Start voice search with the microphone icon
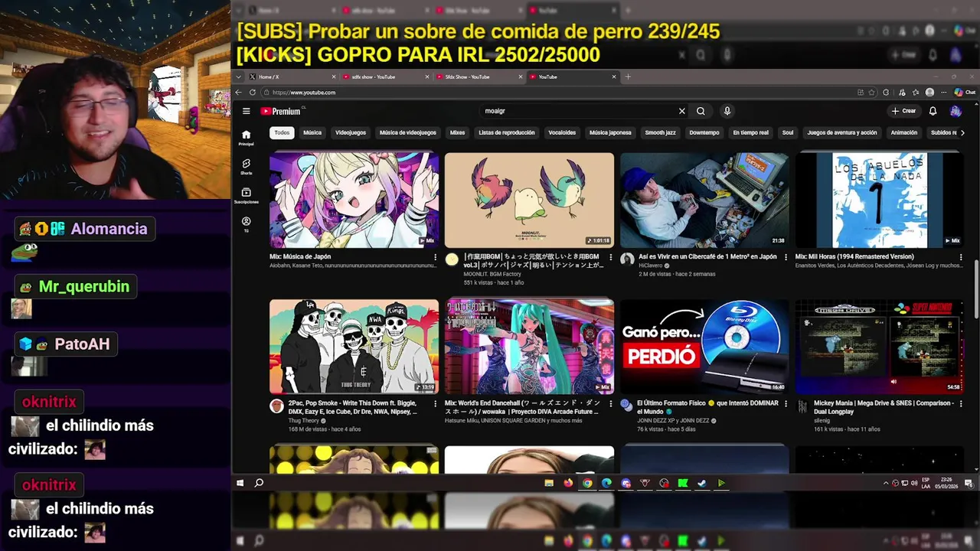The height and width of the screenshot is (551, 980). (727, 111)
